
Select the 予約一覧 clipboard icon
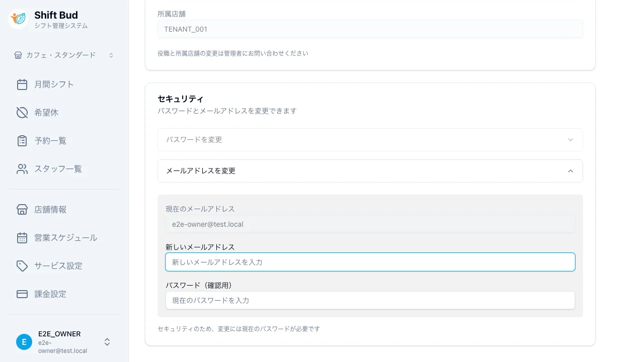coord(22,140)
